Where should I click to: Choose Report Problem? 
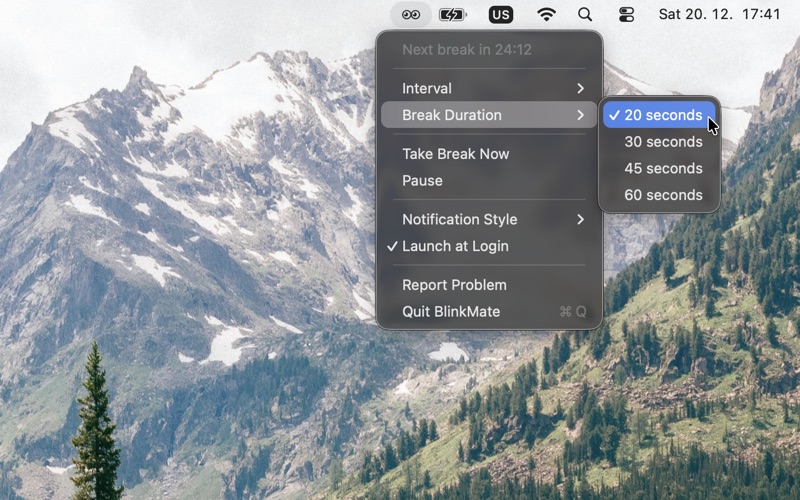click(489, 285)
